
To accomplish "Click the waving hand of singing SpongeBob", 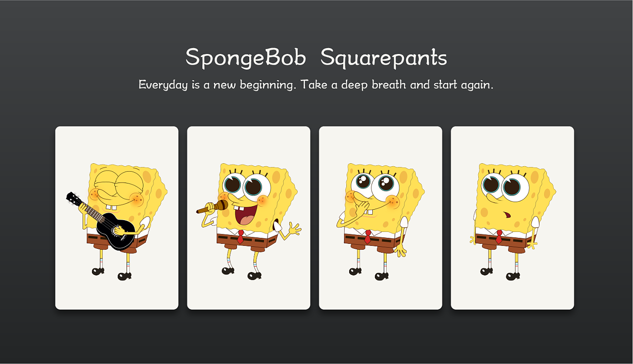I will click(294, 228).
